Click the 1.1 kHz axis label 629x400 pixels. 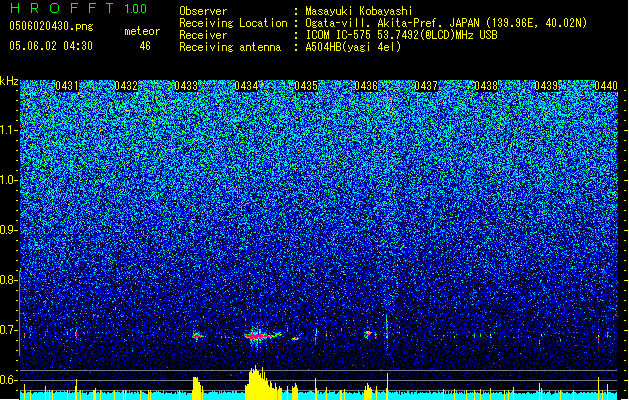pyautogui.click(x=9, y=130)
